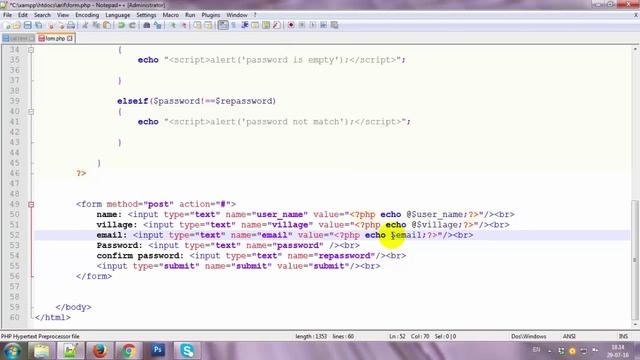Open the Encoding menu
The height and width of the screenshot is (360, 640).
(x=87, y=15)
